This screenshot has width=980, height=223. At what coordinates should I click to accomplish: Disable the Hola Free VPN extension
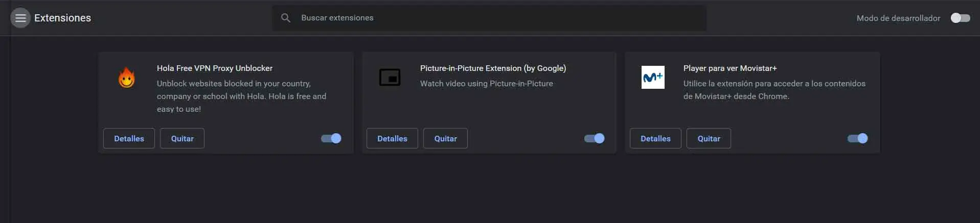(x=331, y=138)
